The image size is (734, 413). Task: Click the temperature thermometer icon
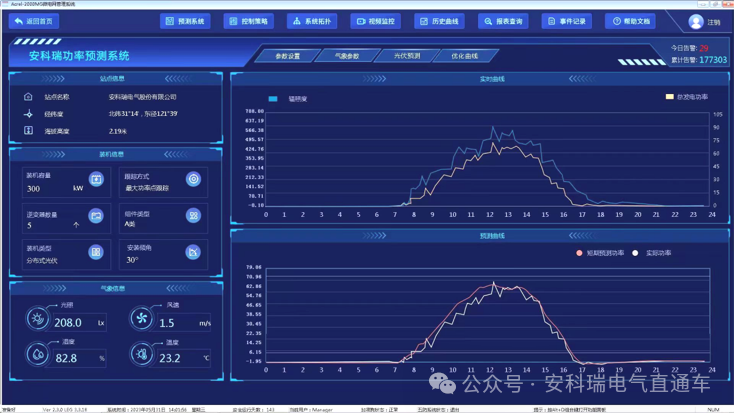click(x=141, y=354)
